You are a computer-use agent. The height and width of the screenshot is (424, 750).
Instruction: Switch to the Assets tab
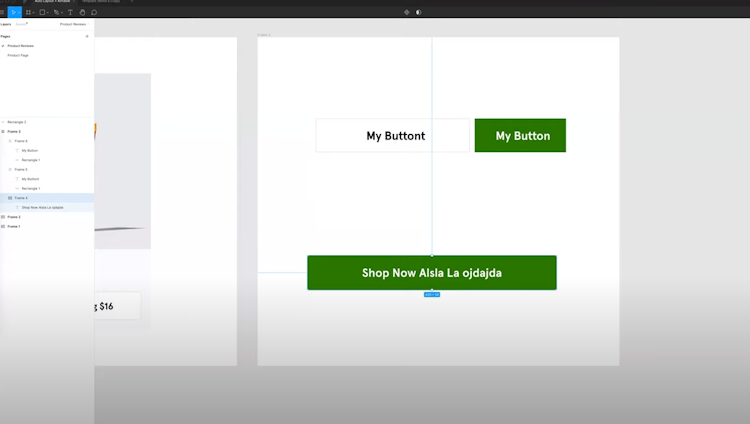point(21,24)
